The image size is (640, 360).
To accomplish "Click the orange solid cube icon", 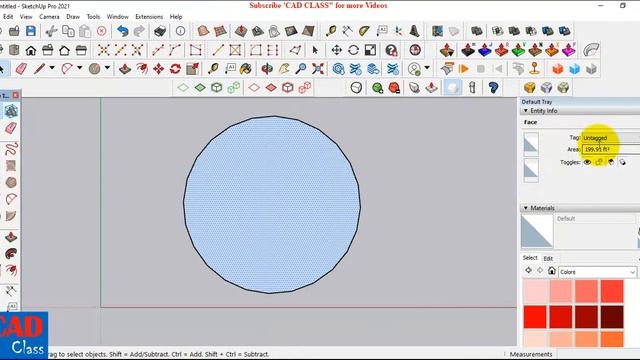I will [x=558, y=69].
